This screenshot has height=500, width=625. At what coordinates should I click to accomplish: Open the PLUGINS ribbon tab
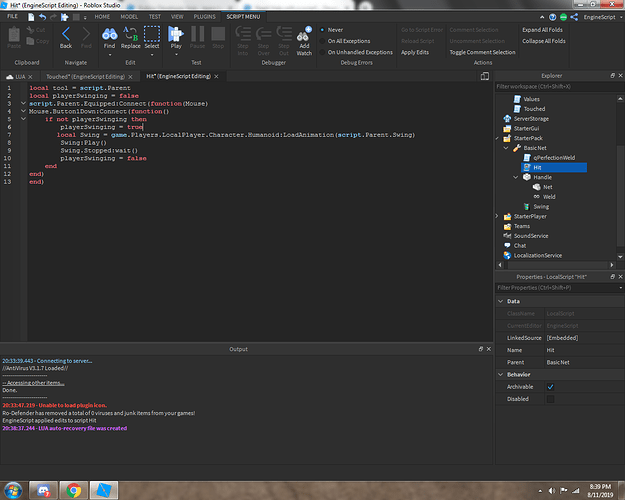click(x=204, y=17)
